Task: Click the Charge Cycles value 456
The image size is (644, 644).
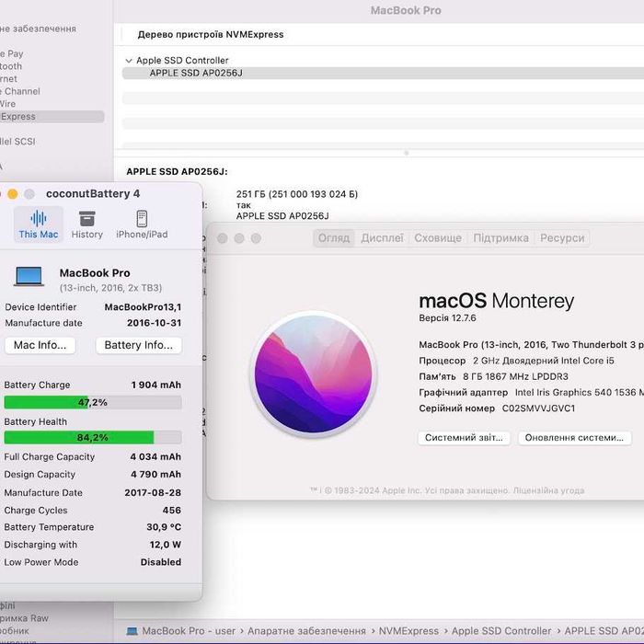Action: click(172, 510)
